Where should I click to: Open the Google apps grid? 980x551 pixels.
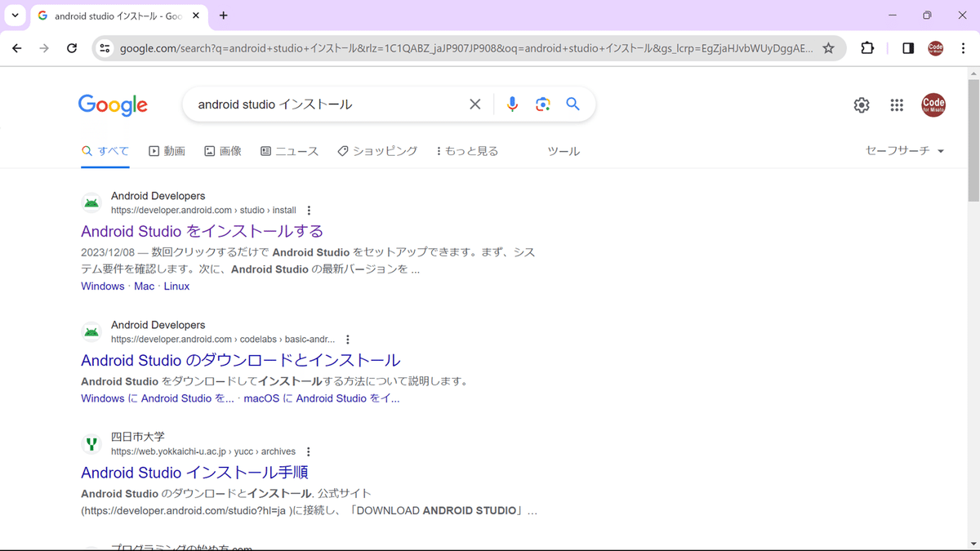[x=897, y=104]
